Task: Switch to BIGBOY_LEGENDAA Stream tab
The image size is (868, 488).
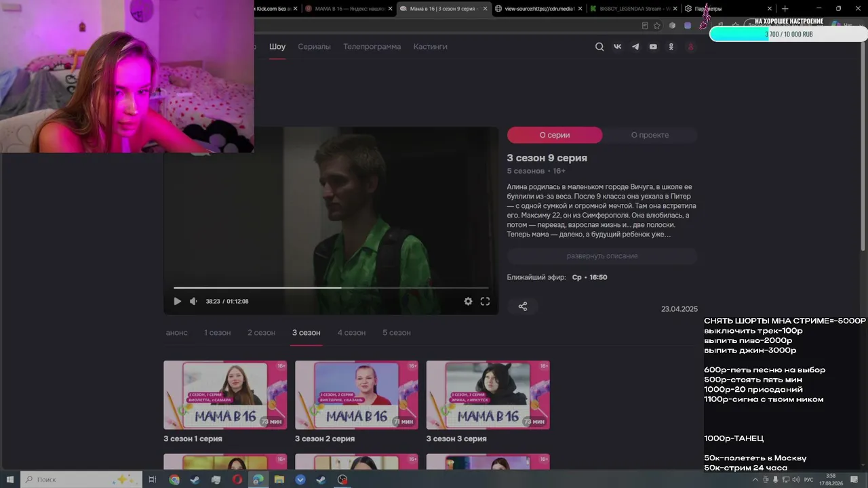Action: pyautogui.click(x=632, y=9)
